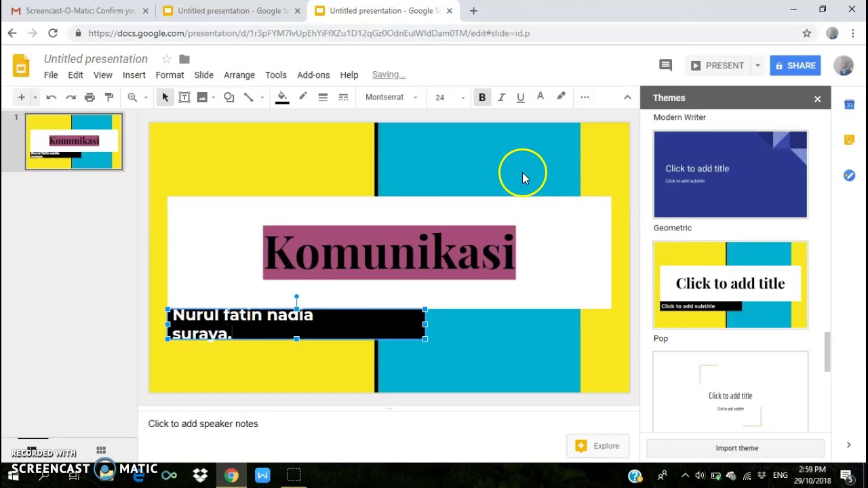Apply the Geometric theme
This screenshot has height=488, width=868.
[730, 285]
